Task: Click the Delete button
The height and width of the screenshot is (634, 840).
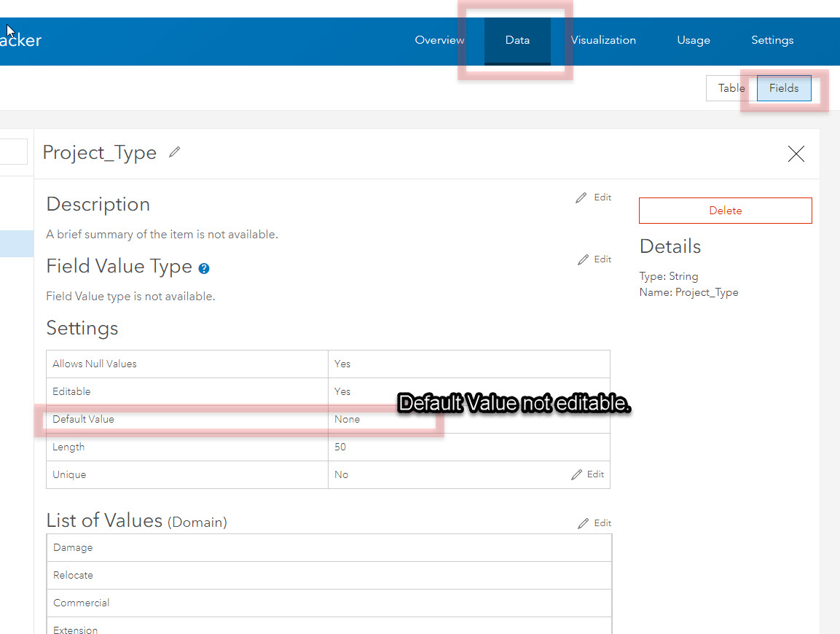Action: [725, 210]
